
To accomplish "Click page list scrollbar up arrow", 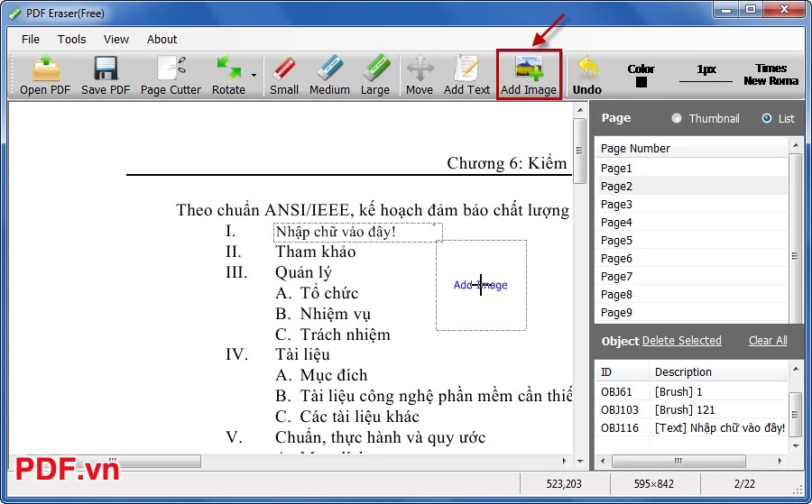I will 796,145.
